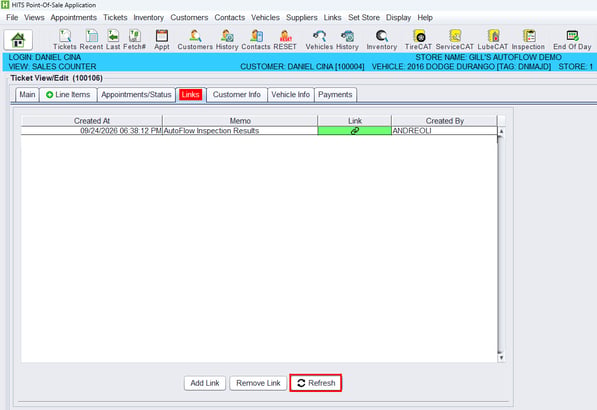Click the Remove Link button

pyautogui.click(x=258, y=383)
